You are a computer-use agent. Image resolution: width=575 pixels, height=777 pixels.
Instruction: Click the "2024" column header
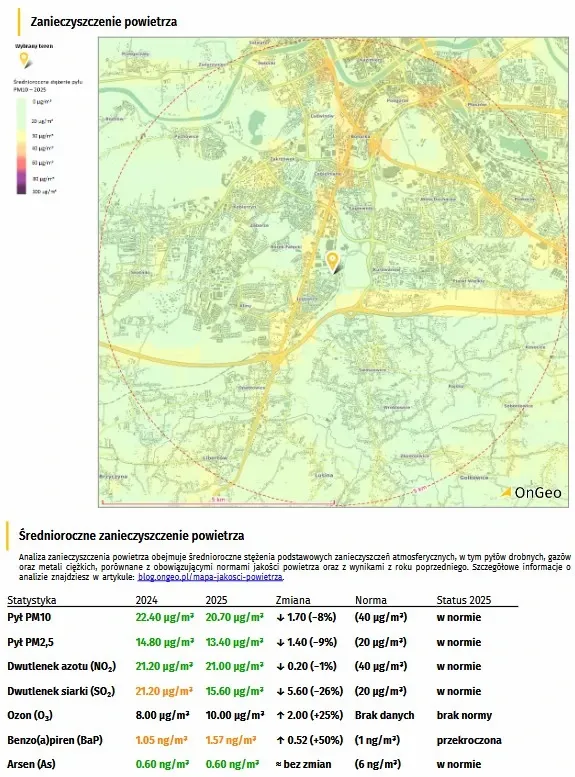[147, 600]
